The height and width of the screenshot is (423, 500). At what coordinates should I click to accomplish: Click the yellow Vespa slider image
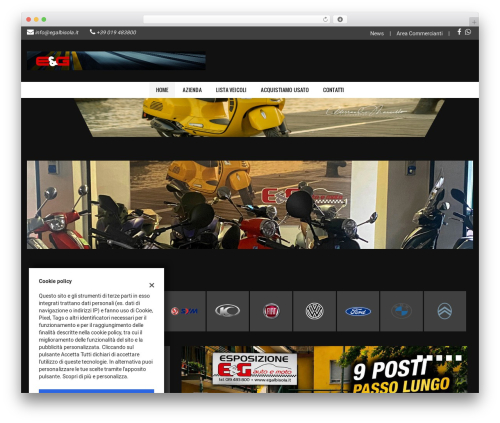(259, 117)
